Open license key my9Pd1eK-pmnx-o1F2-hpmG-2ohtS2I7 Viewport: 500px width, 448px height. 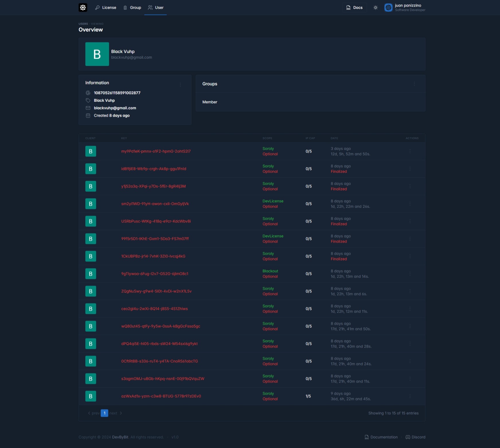click(x=156, y=151)
